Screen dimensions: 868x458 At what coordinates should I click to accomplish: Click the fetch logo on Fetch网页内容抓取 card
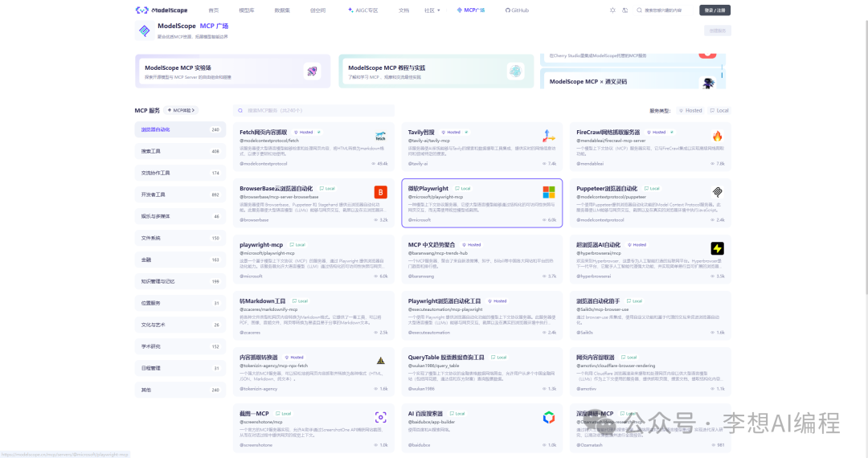[380, 136]
